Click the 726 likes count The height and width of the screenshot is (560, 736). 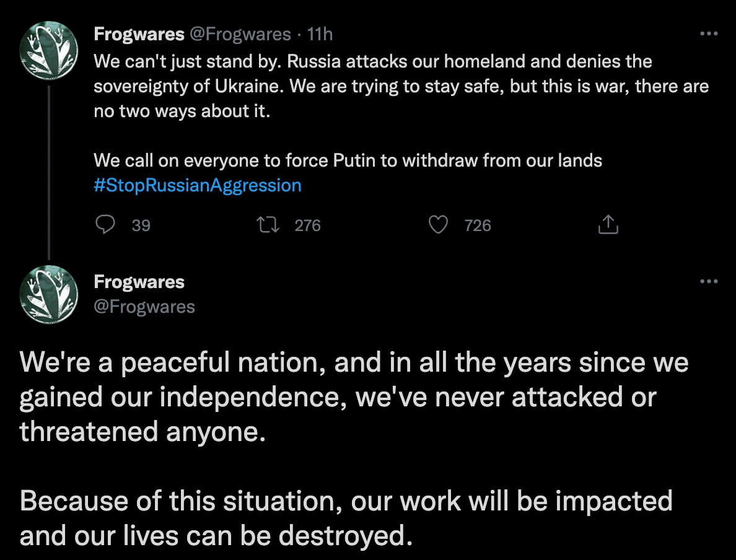click(x=478, y=225)
